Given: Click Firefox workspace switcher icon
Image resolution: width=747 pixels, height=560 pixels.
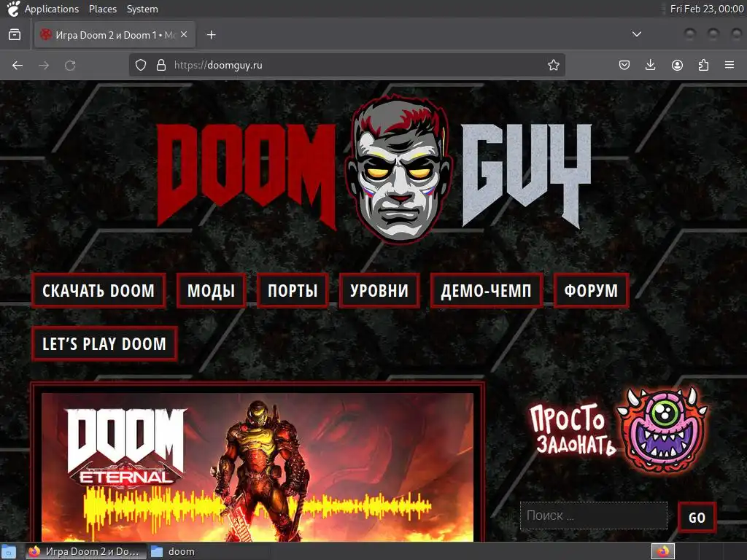Looking at the screenshot, I should [662, 551].
